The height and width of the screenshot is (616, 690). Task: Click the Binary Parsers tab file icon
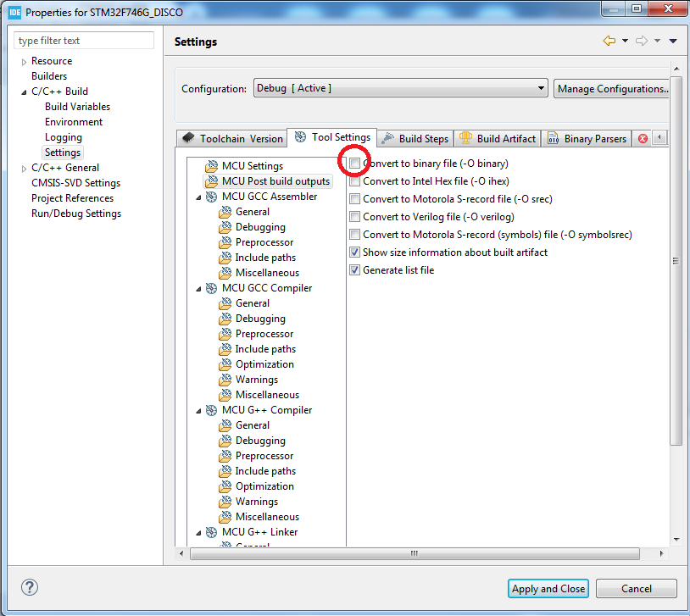[554, 138]
